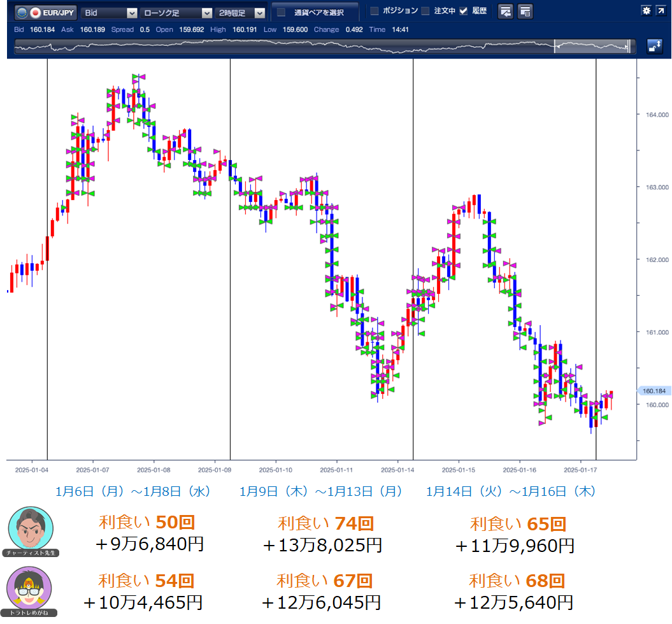The image size is (672, 624).
Task: Click the chart display toggle icon left of the layout icon
Action: [x=505, y=11]
